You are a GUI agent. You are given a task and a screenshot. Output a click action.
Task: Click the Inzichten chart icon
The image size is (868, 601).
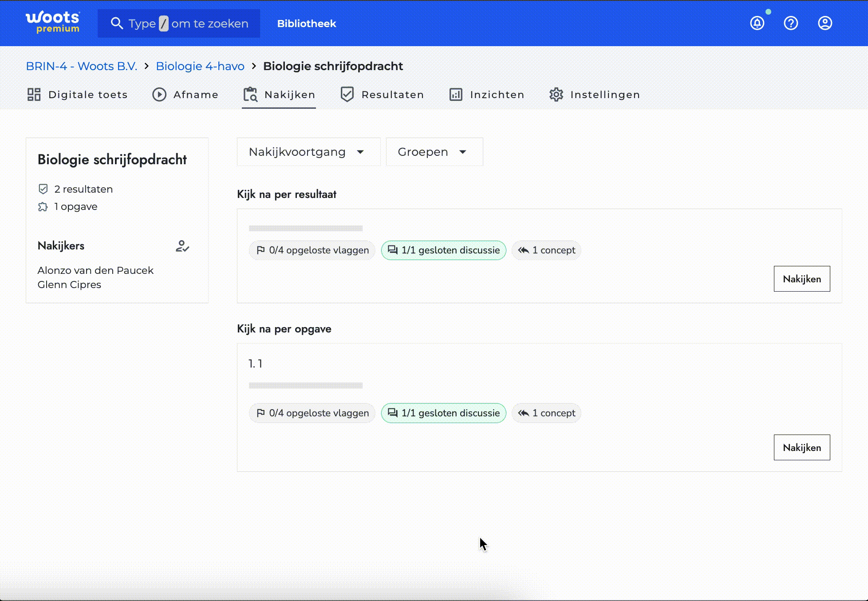[456, 95]
